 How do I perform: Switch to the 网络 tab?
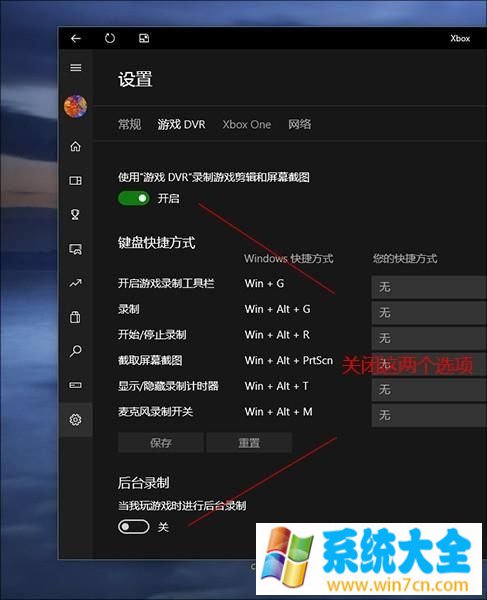(300, 124)
